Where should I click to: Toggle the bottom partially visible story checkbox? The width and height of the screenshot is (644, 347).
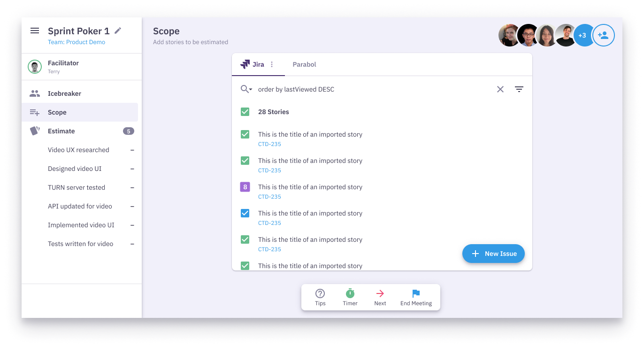[x=245, y=266]
